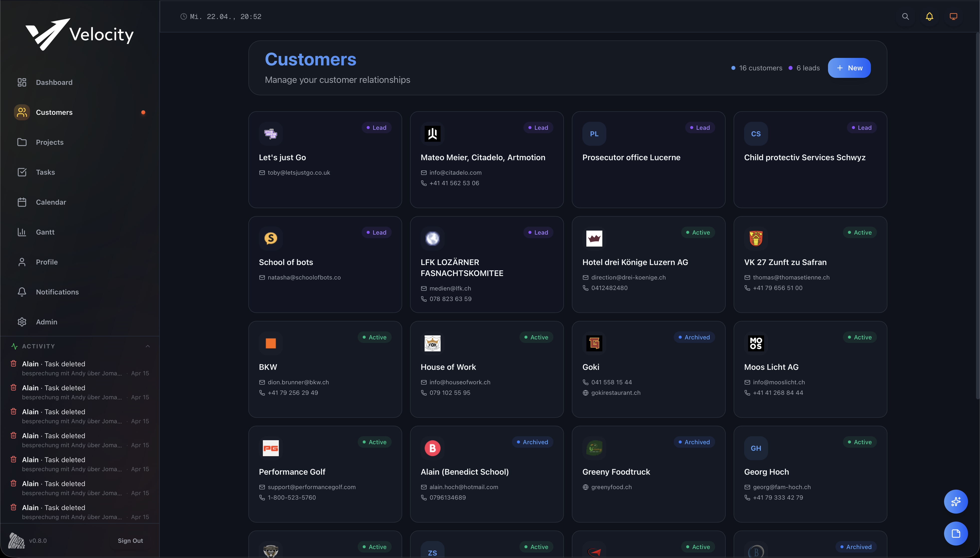This screenshot has height=558, width=980.
Task: Click the toby@letsjustgo.co.uk email link
Action: 299,172
